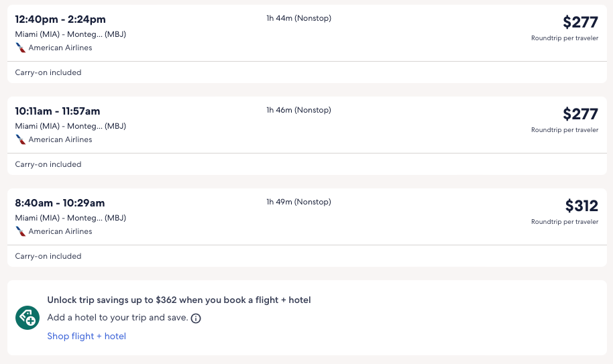Open the Shop flight + hotel link
Viewport: 613px width, 364px height.
pyautogui.click(x=87, y=337)
